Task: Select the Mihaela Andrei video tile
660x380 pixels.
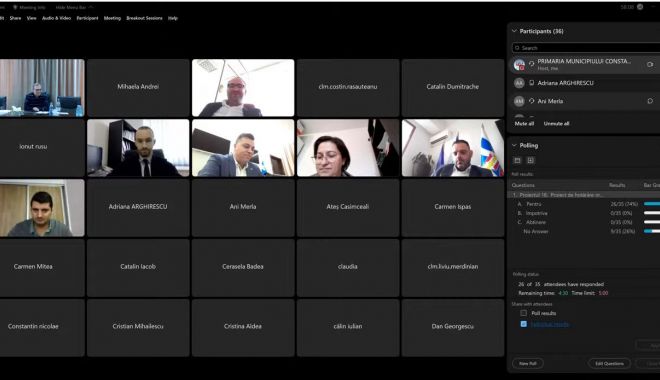Action: 138,88
